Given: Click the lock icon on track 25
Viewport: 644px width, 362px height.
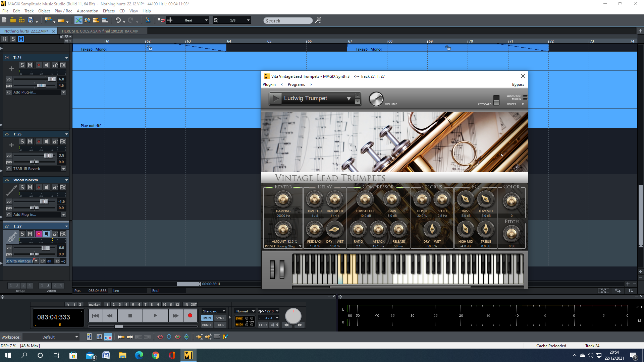Looking at the screenshot, I should (x=55, y=142).
